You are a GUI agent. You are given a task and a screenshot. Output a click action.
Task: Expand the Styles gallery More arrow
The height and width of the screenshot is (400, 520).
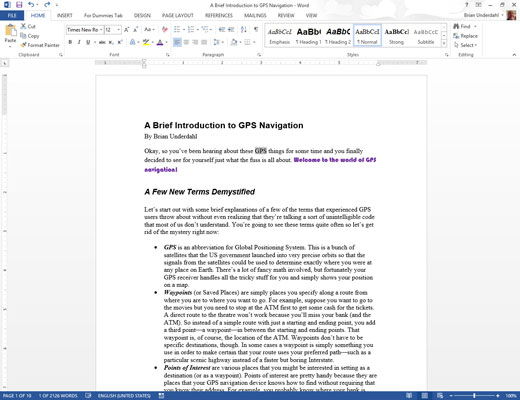(444, 43)
